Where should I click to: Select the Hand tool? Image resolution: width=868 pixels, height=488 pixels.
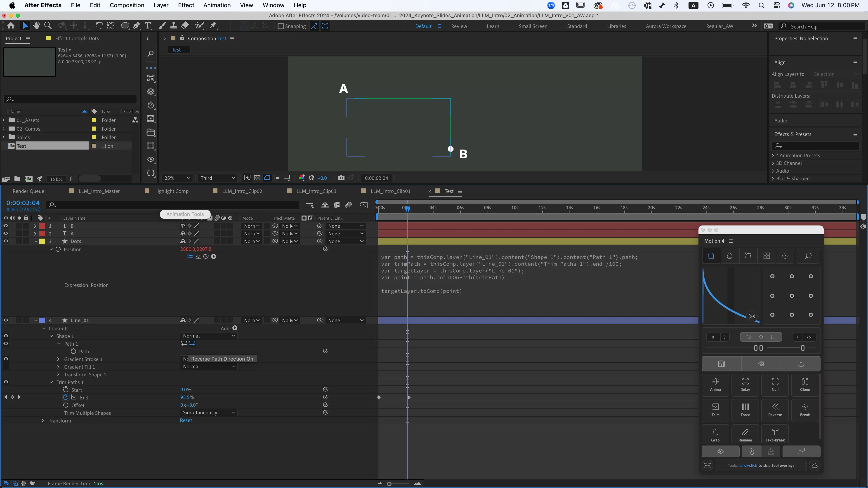[36, 26]
